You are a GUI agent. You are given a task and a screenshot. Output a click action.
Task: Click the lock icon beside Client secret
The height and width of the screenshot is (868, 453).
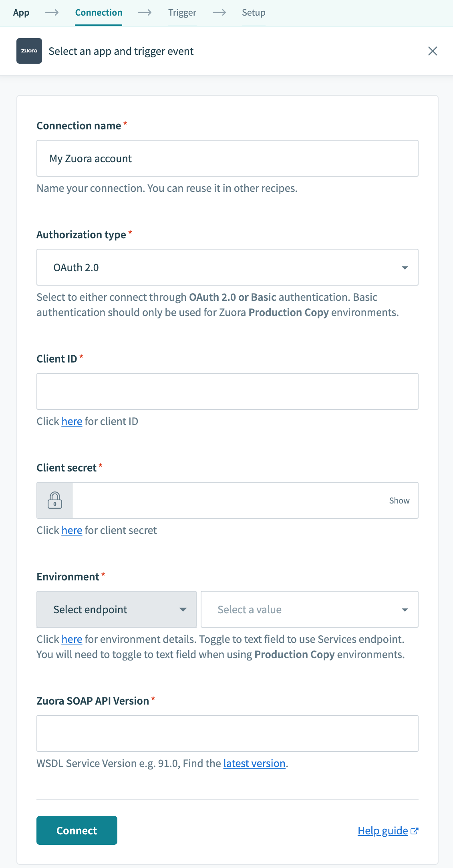[x=54, y=500]
